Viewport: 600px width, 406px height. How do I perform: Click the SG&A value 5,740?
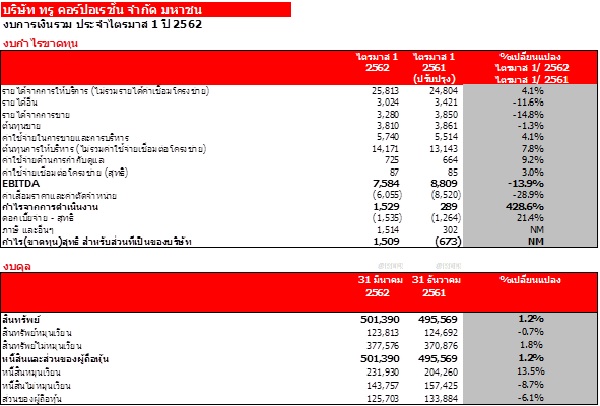387,137
